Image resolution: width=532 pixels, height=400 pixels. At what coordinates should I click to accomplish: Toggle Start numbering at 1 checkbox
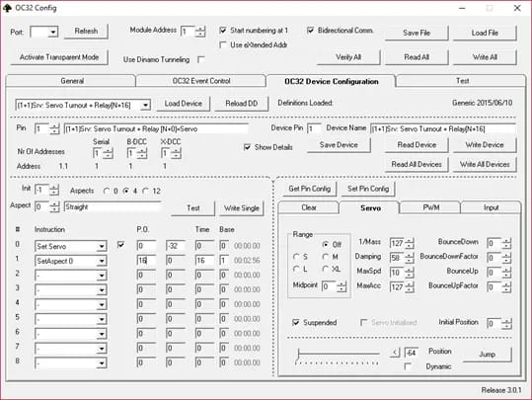pyautogui.click(x=223, y=31)
